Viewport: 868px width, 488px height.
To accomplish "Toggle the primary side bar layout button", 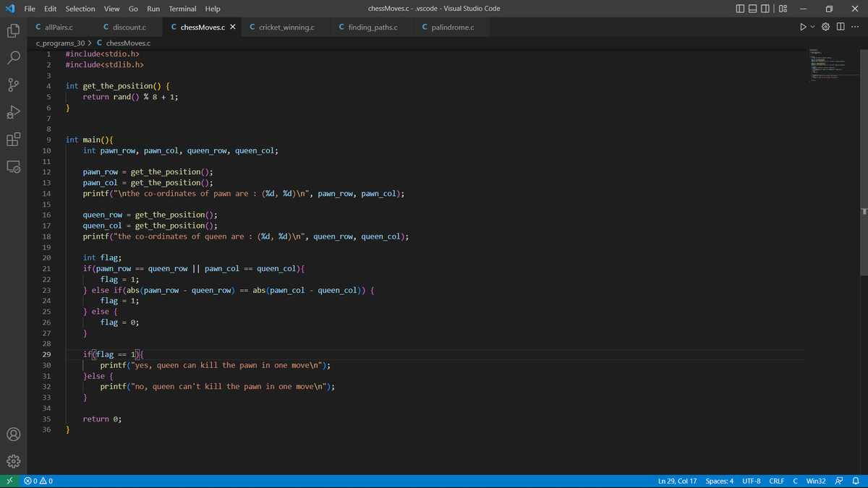I will (741, 9).
